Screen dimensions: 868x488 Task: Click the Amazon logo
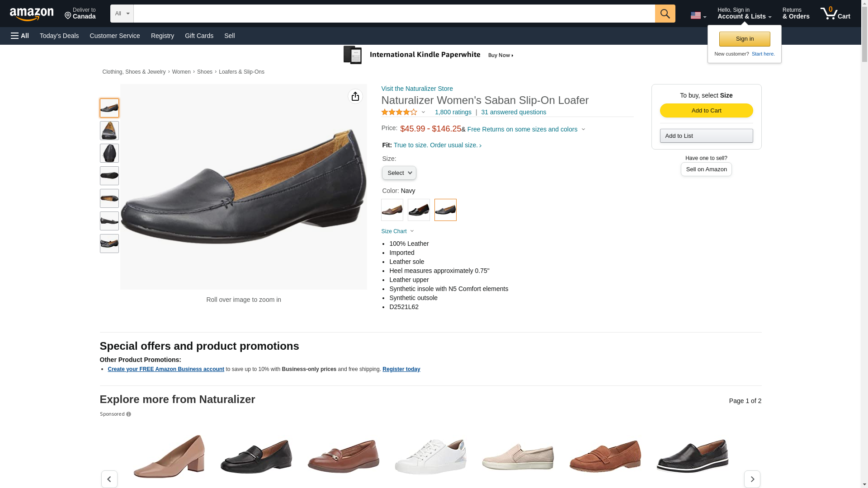32,14
